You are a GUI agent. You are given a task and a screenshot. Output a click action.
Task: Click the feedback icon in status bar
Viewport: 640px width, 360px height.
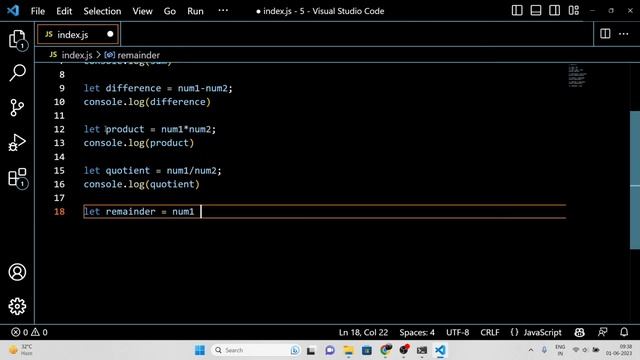[602, 332]
